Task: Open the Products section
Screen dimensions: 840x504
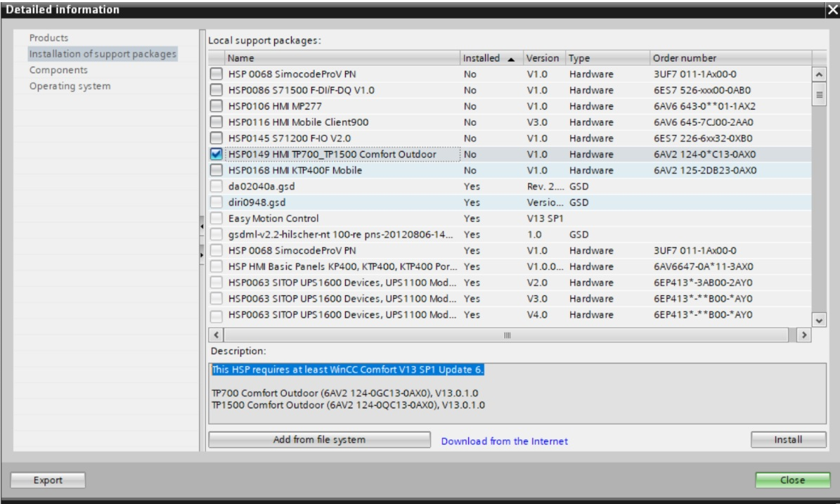Action: point(49,38)
